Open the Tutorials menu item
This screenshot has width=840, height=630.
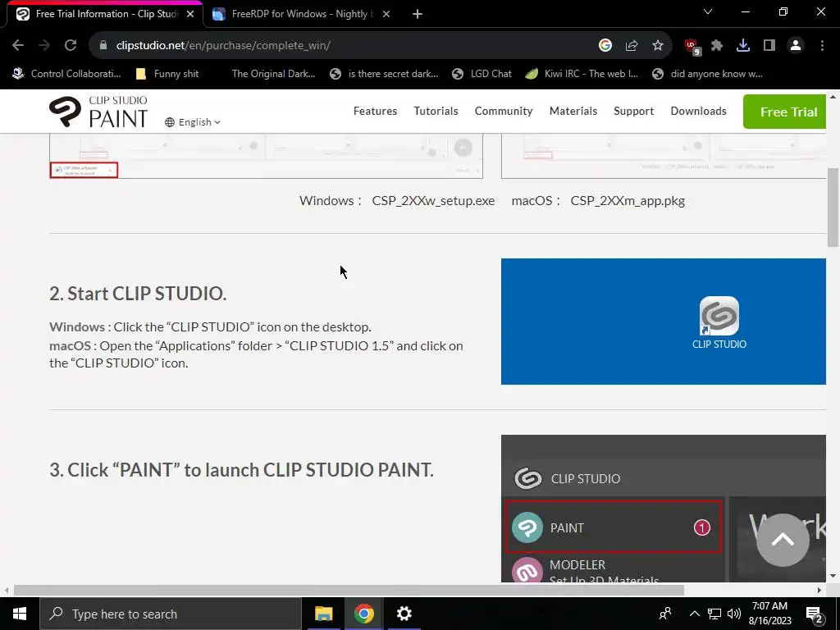(x=436, y=111)
